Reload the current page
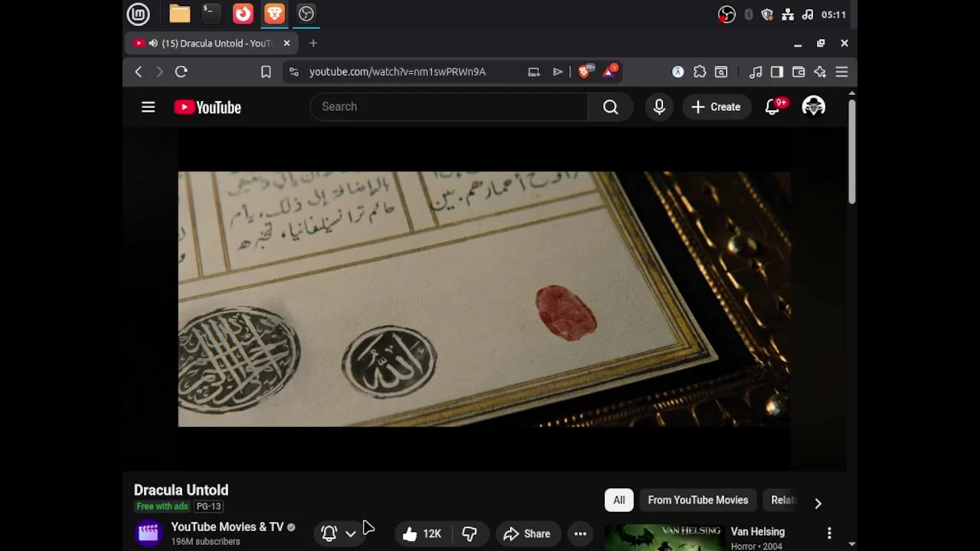The width and height of the screenshot is (980, 551). coord(181,72)
